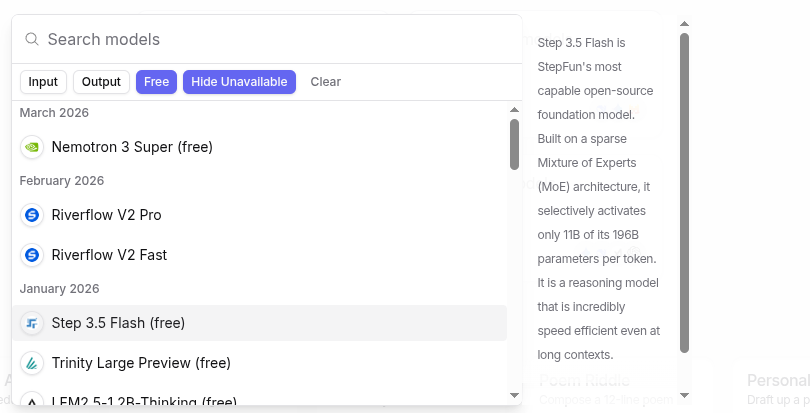
Task: Select Nemotron 3 Super (free) model
Action: point(132,147)
